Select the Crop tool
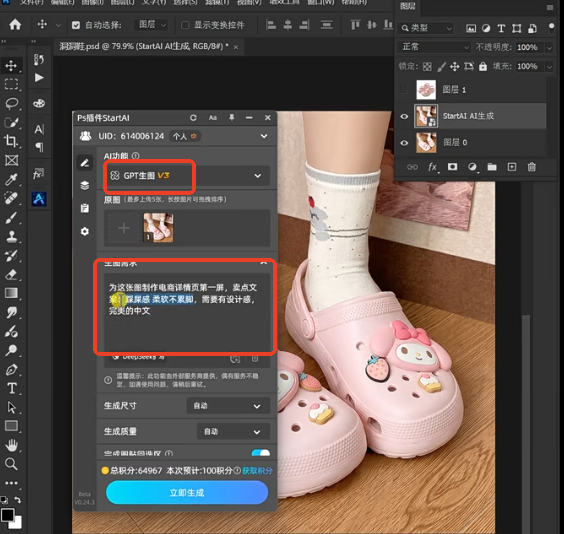 pyautogui.click(x=11, y=141)
